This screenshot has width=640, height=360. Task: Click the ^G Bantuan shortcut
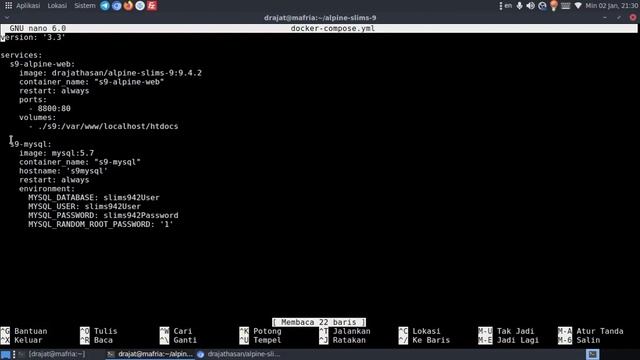[x=24, y=331]
